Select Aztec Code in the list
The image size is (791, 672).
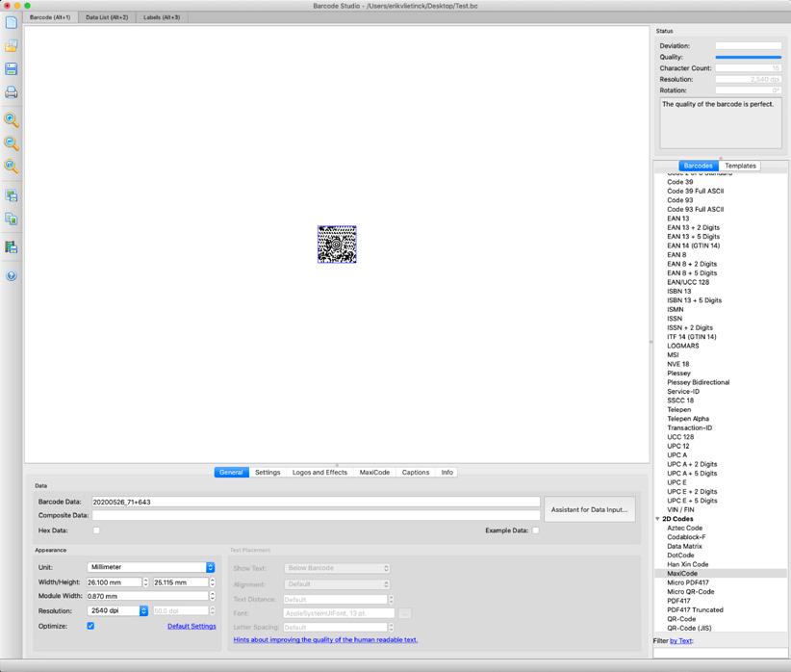pyautogui.click(x=684, y=529)
